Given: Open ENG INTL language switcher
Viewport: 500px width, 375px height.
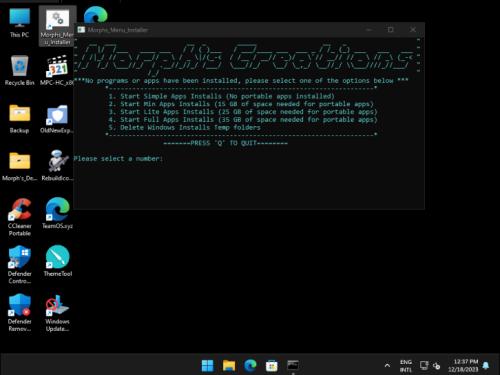Looking at the screenshot, I should (x=406, y=366).
